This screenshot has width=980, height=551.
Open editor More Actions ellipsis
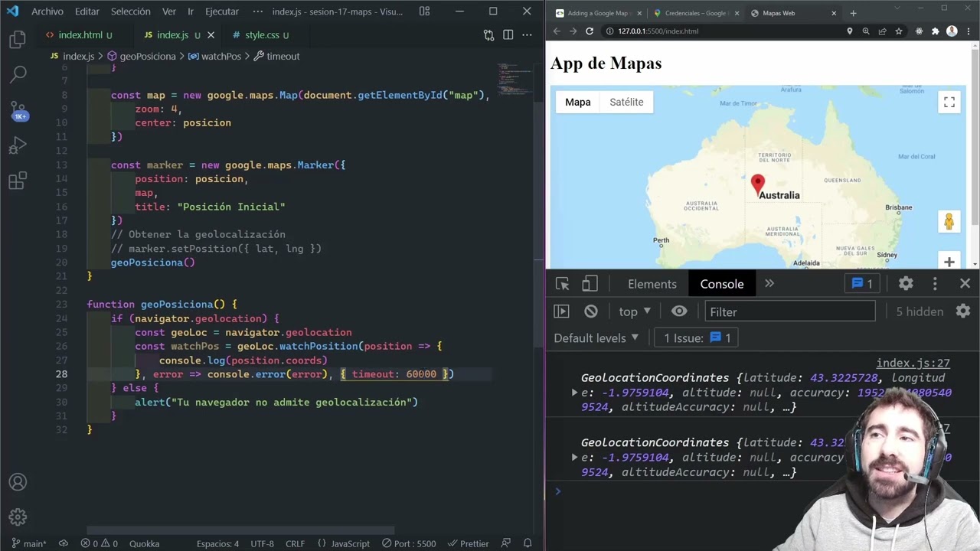[x=527, y=35]
